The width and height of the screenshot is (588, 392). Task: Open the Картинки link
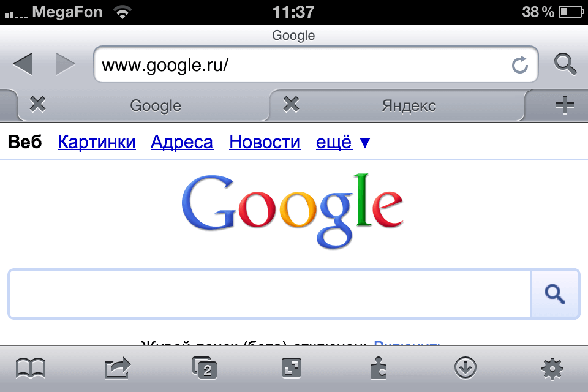[96, 142]
